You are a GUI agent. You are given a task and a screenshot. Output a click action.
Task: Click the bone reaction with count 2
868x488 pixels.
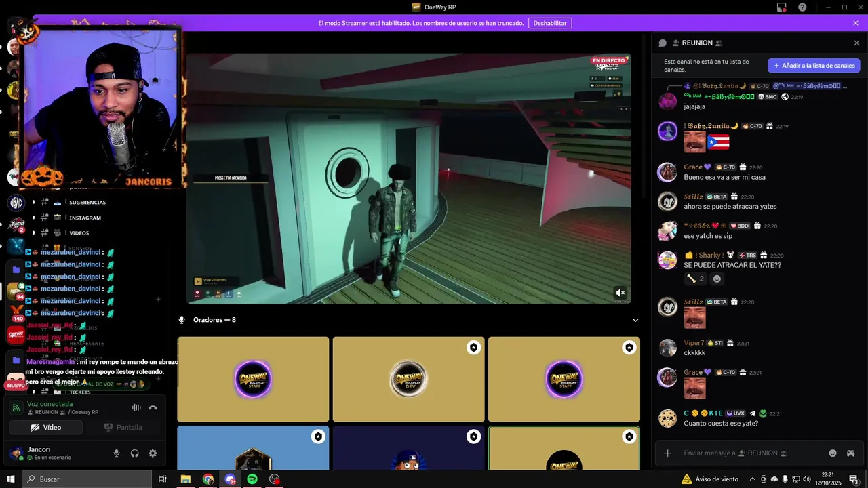point(695,279)
